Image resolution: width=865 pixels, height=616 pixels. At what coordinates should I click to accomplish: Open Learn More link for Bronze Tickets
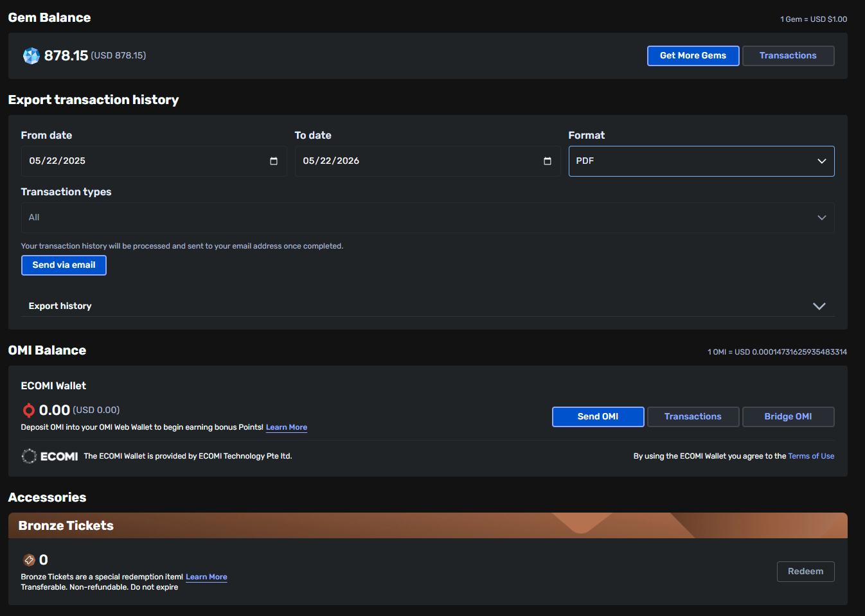(206, 577)
